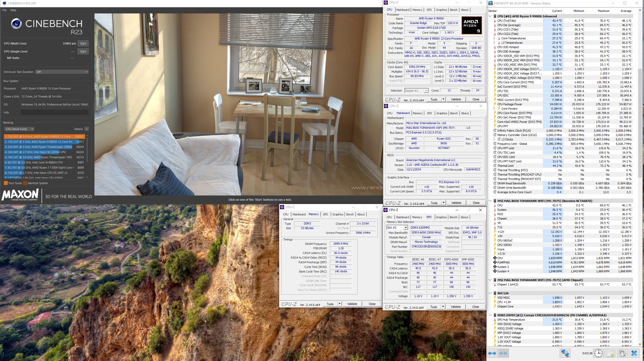This screenshot has height=361, width=644.
Task: Expand Core Temperatures in HWiNFO
Action: (494, 38)
